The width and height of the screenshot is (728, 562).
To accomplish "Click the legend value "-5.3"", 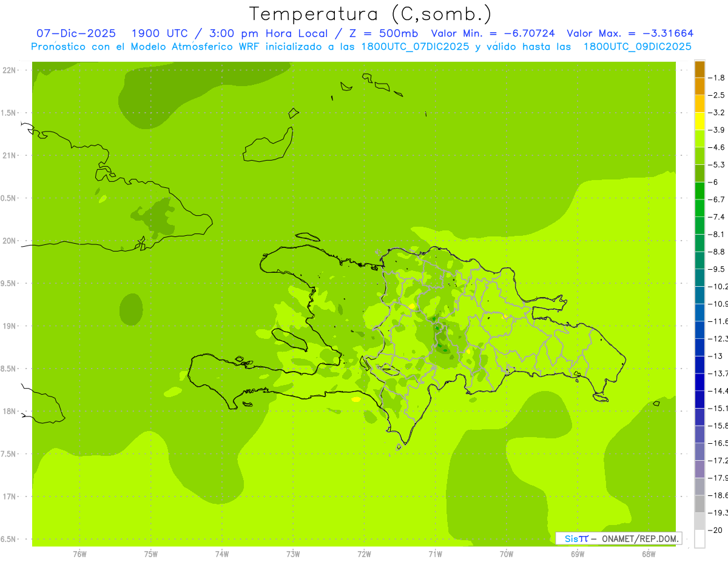I will click(717, 164).
